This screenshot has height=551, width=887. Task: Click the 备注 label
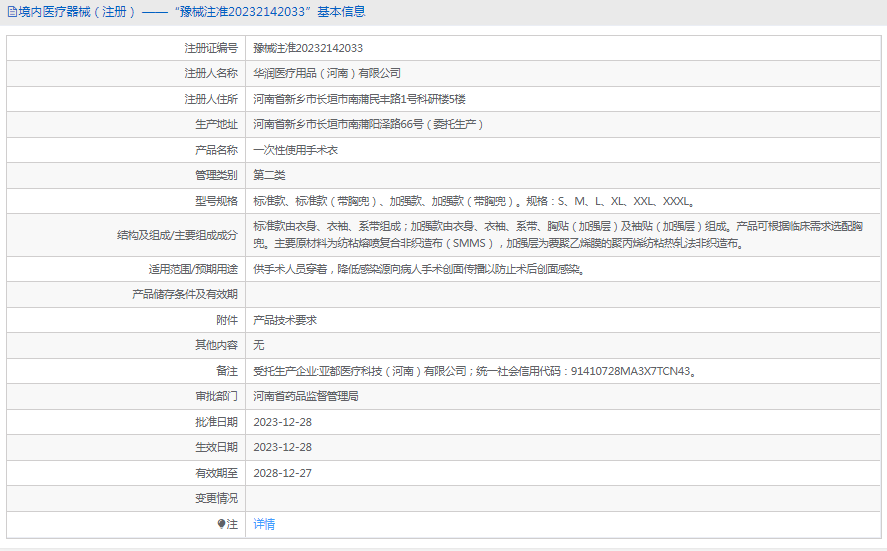227,371
